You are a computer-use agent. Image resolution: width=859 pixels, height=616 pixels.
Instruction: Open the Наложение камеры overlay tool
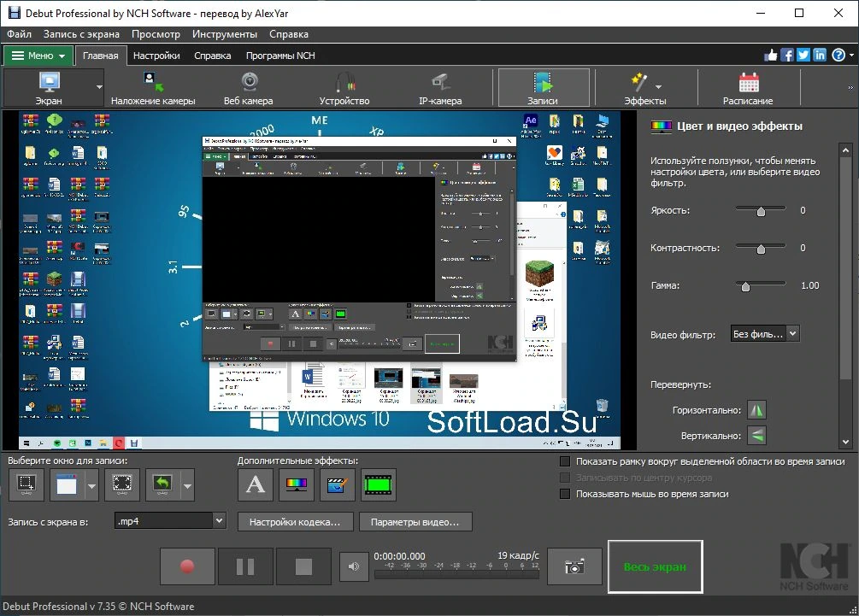153,88
